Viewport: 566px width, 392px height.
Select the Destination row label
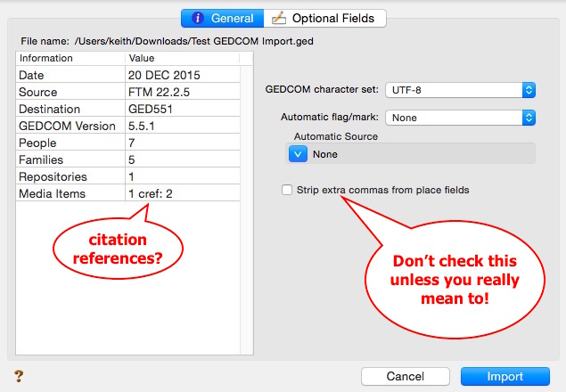pos(49,109)
